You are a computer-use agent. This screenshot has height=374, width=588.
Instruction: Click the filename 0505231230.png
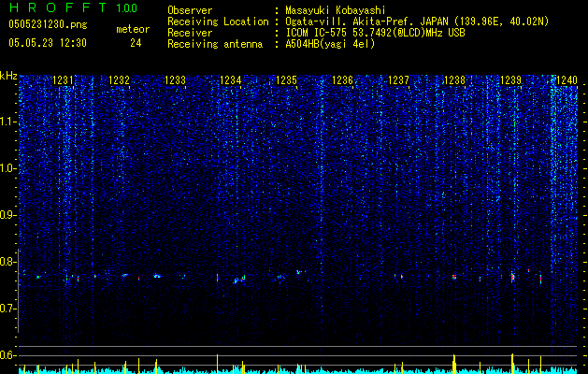tap(48, 24)
